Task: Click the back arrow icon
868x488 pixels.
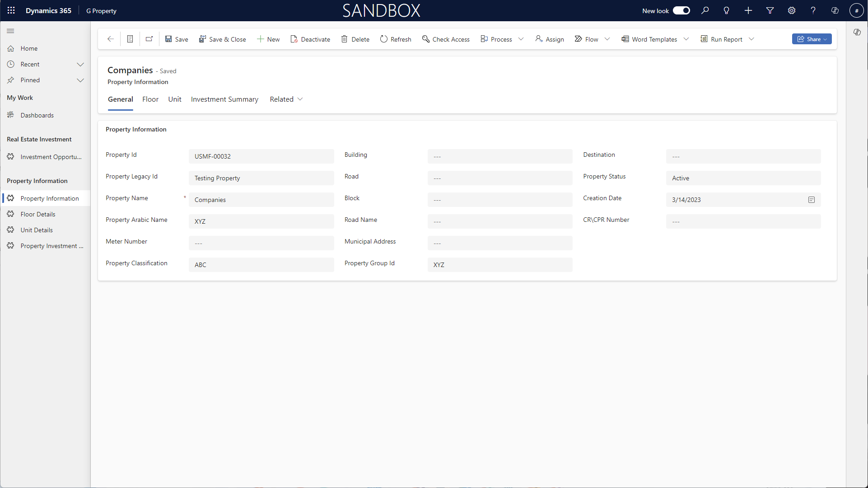Action: 110,39
